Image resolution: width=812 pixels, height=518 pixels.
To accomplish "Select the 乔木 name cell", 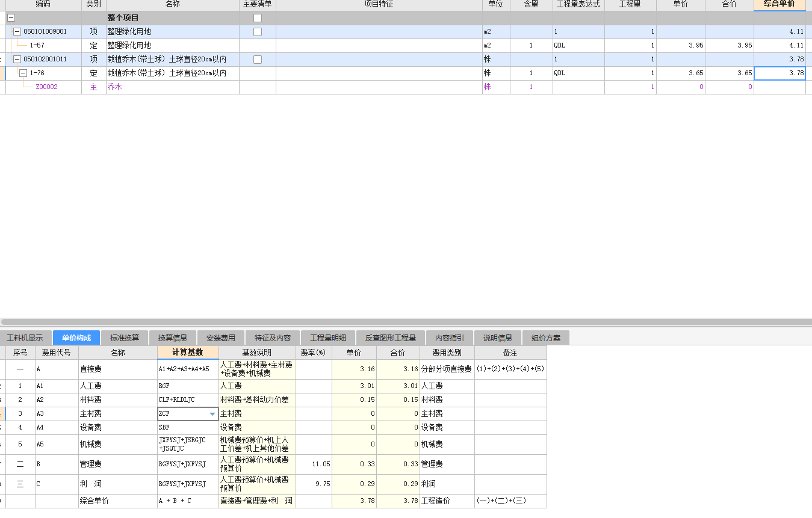I will (172, 87).
